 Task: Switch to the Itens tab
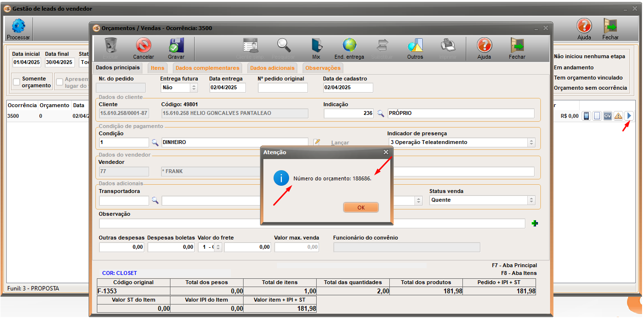point(157,68)
